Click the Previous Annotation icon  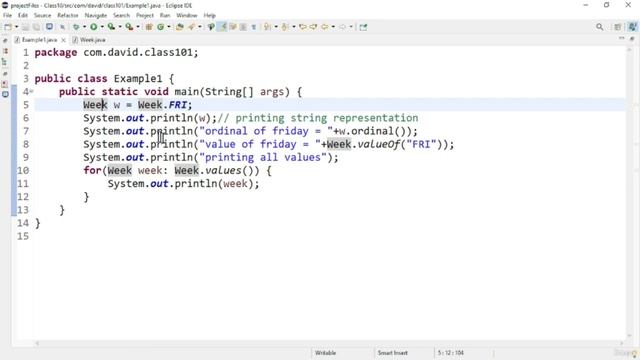[x=285, y=27]
